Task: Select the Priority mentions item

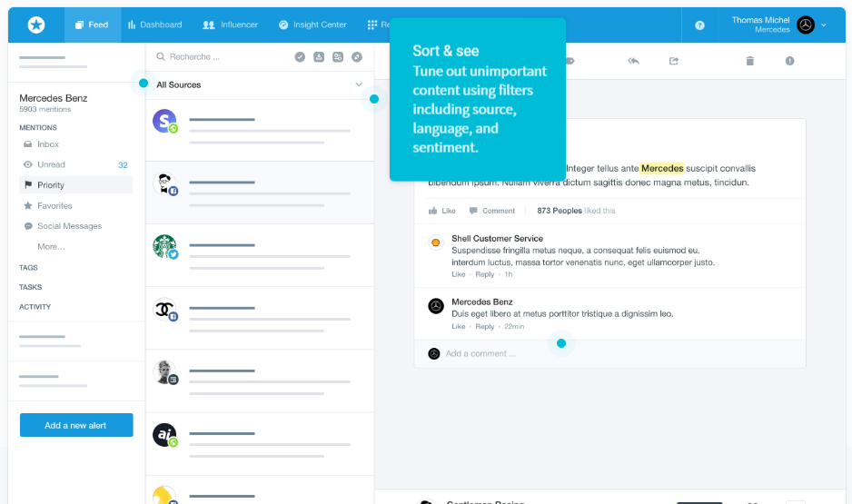Action: [76, 184]
